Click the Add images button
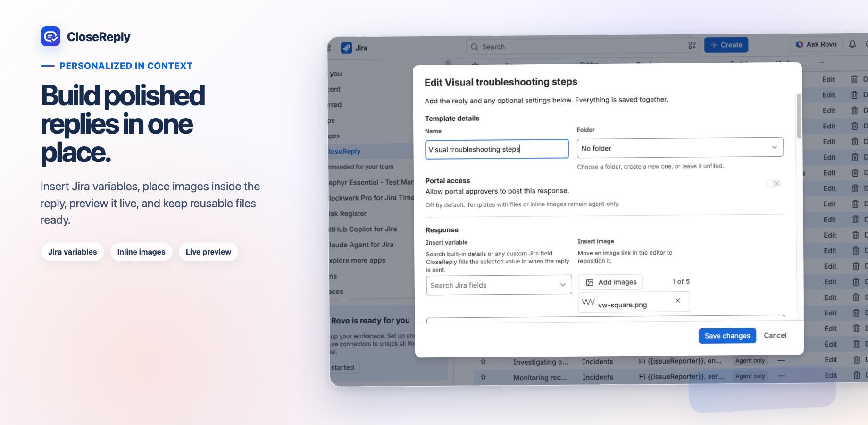 point(610,282)
